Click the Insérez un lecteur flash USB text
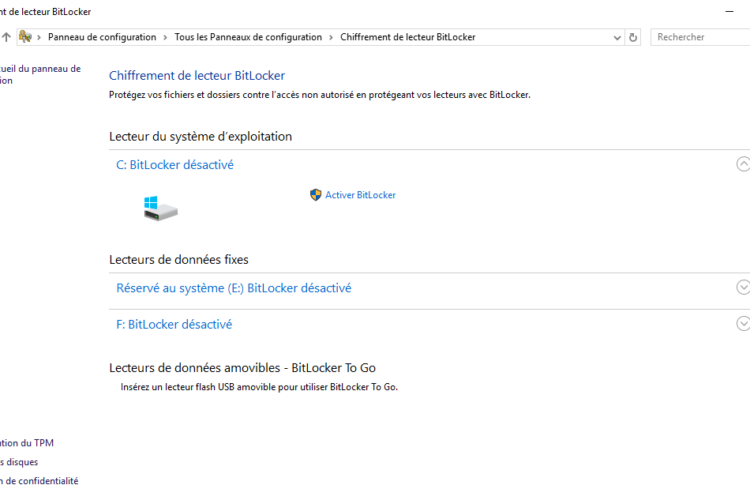The width and height of the screenshot is (750, 500). 259,387
